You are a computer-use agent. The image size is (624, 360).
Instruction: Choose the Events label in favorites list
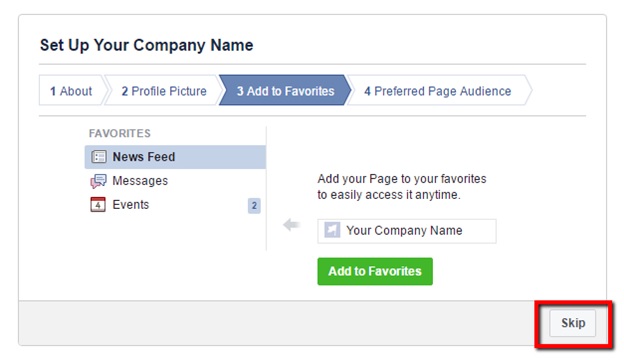coord(131,204)
